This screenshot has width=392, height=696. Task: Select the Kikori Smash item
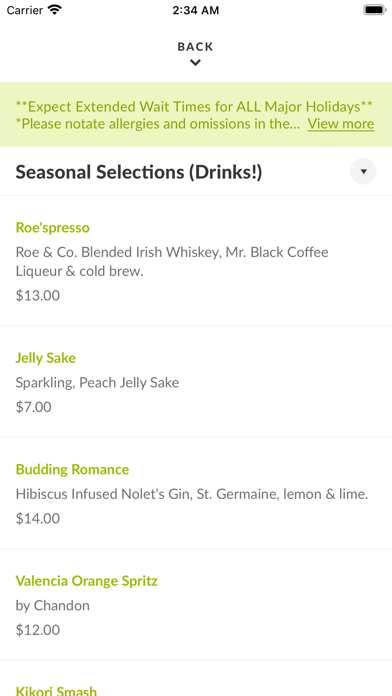pyautogui.click(x=56, y=690)
